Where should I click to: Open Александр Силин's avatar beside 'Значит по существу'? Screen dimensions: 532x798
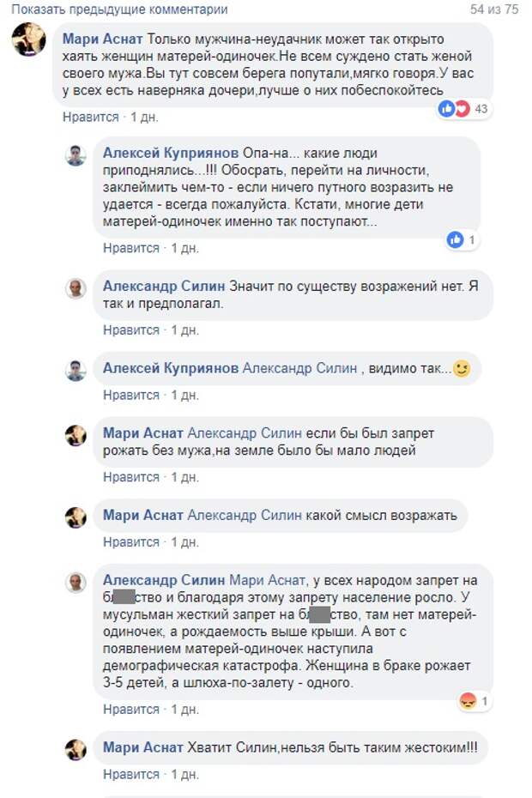pyautogui.click(x=76, y=288)
